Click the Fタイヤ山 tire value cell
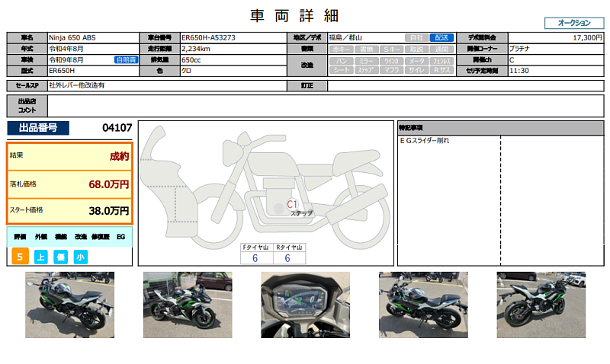610x364 pixels. tap(255, 258)
